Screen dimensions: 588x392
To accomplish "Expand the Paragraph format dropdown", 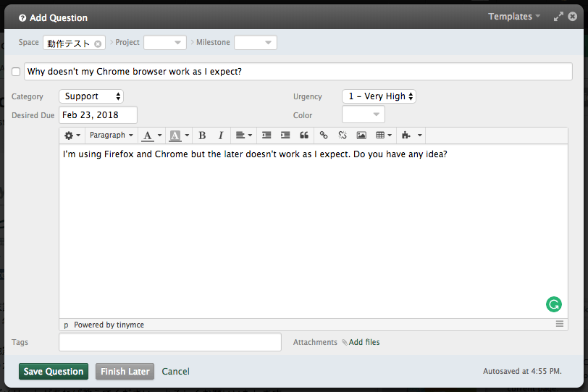I will [112, 135].
